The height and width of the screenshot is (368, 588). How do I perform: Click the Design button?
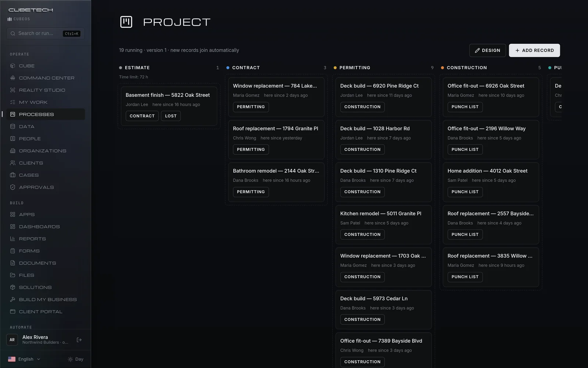(x=487, y=50)
